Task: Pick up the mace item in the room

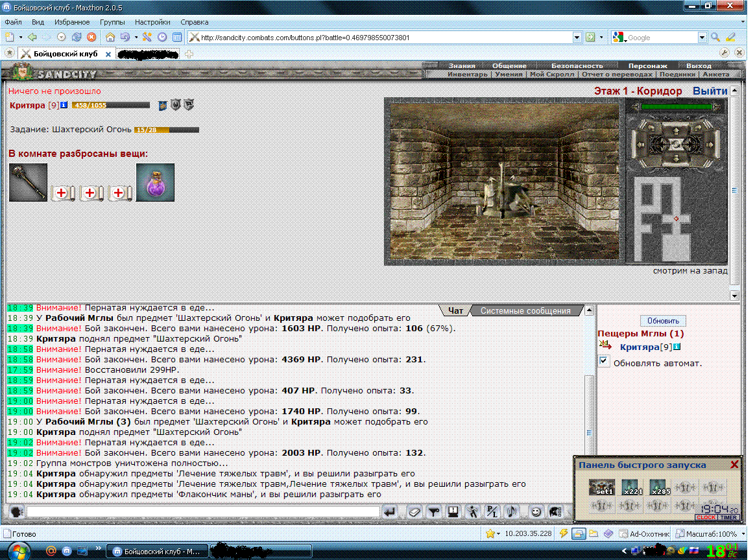Action: pos(28,182)
